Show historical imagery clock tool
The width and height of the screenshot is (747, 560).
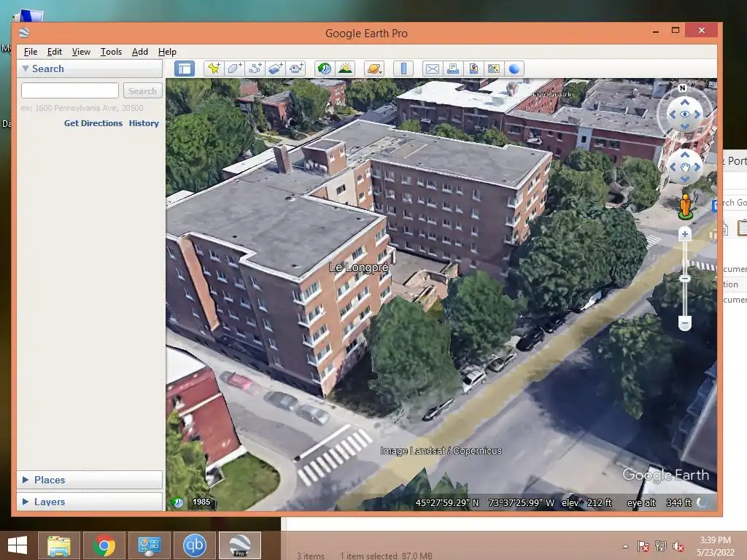coord(325,69)
